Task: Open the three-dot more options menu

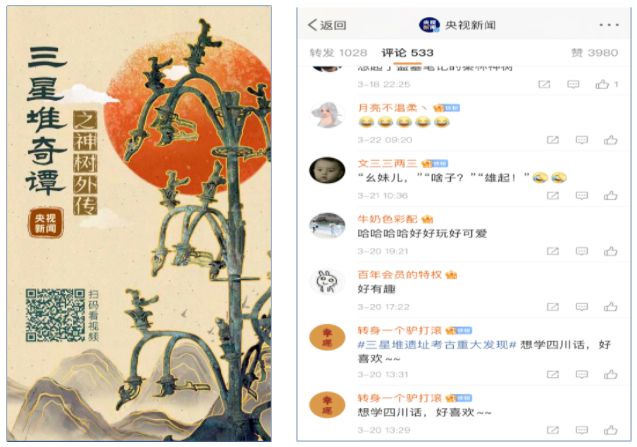Action: 609,25
